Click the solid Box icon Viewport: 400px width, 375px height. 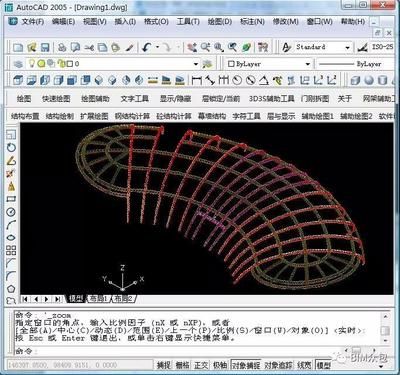[355, 80]
